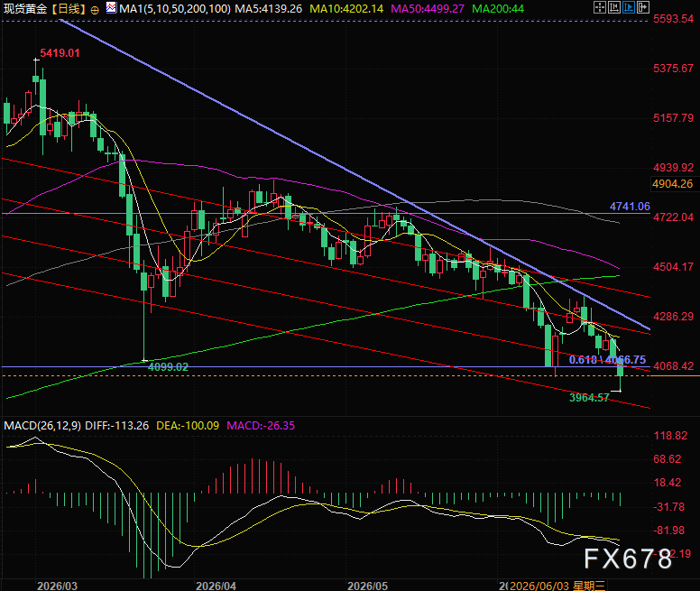700x591 pixels.
Task: Click the 现货黄金 symbol title
Action: 25,9
